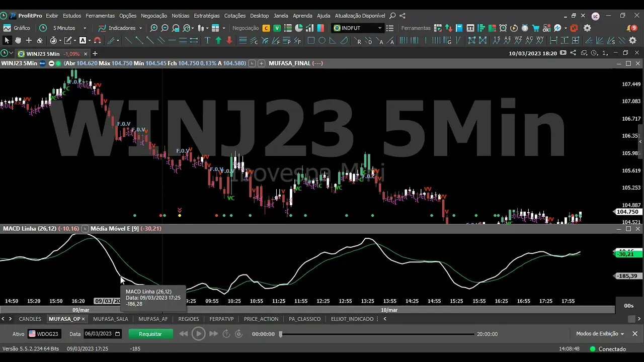Viewport: 644px width, 362px height.
Task: Open search magnifier in menu bar
Action: click(x=392, y=16)
